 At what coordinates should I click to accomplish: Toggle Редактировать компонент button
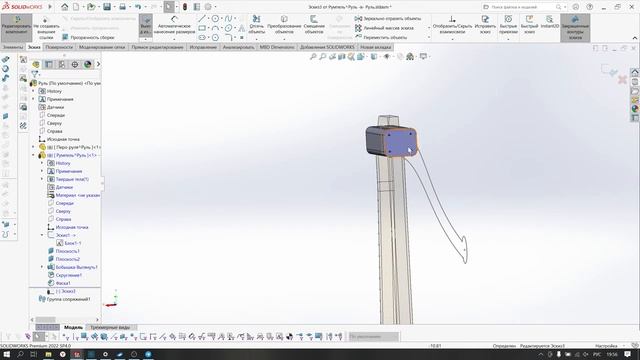tap(16, 27)
